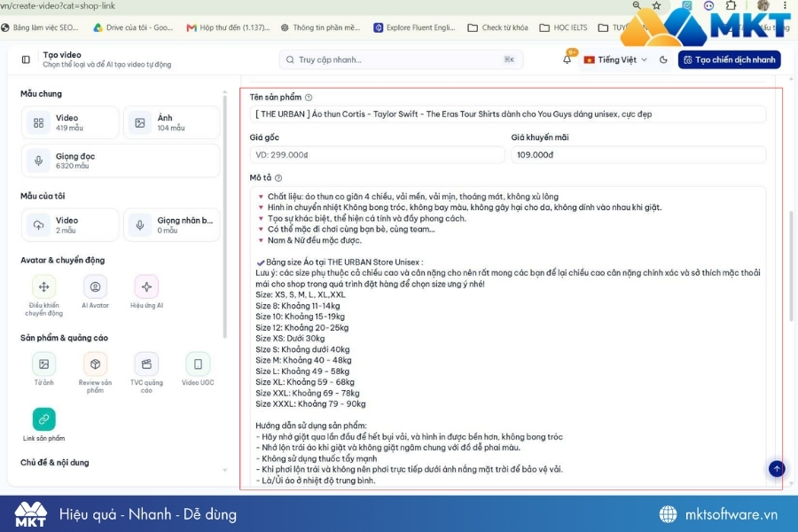
Task: Open the notifications bell
Action: (567, 59)
